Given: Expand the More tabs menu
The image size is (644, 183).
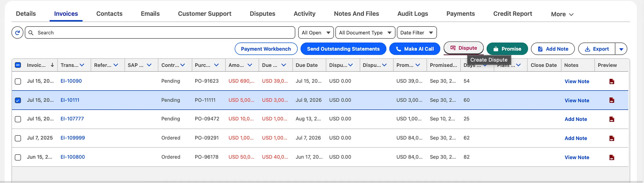Looking at the screenshot, I should 562,14.
